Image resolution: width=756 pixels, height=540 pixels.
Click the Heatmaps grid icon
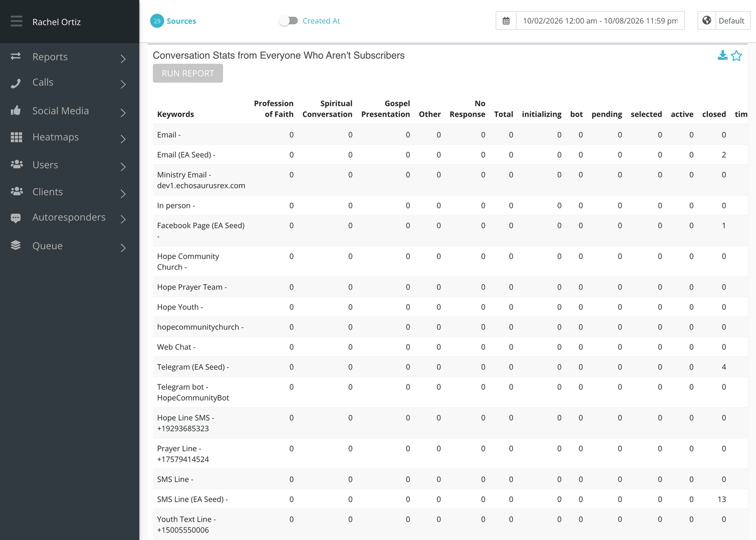point(16,137)
